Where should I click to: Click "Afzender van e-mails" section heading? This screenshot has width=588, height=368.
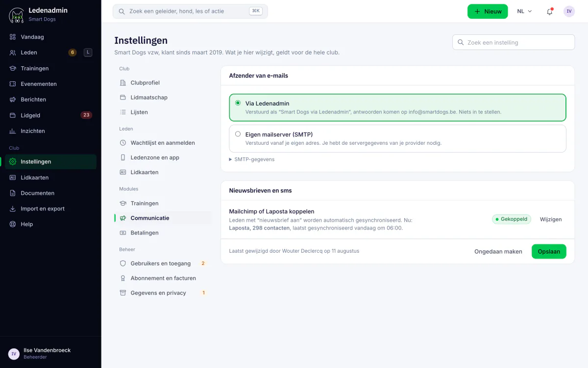tap(259, 76)
